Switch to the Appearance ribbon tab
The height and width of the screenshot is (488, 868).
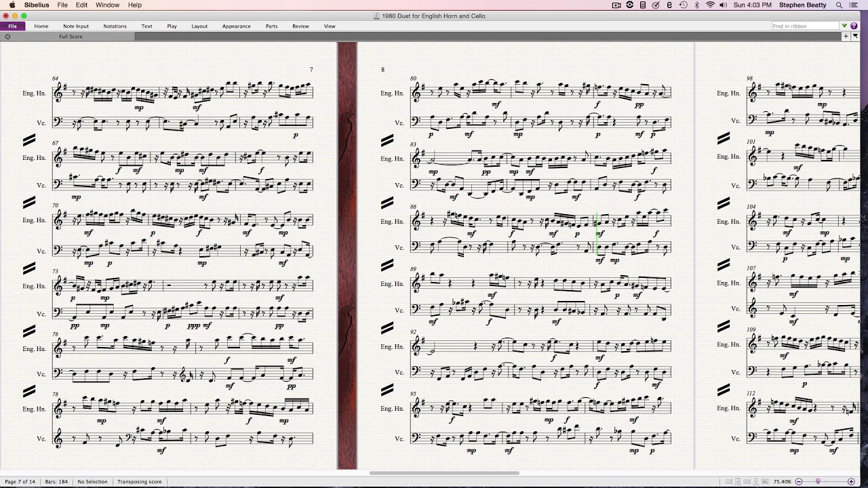click(237, 26)
